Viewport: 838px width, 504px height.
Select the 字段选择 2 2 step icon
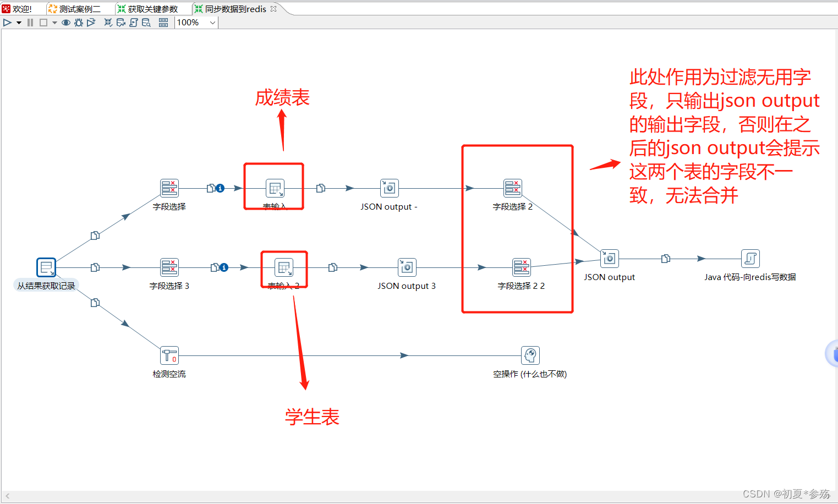(522, 267)
